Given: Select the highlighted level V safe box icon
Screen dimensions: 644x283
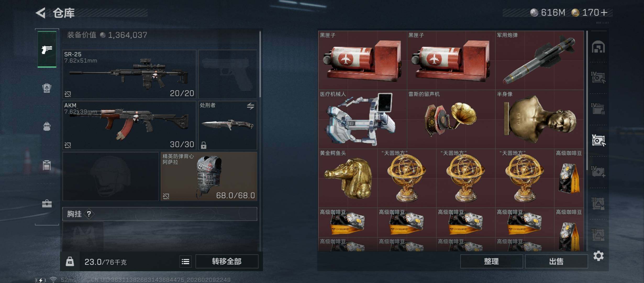Looking at the screenshot, I should click(x=598, y=140).
